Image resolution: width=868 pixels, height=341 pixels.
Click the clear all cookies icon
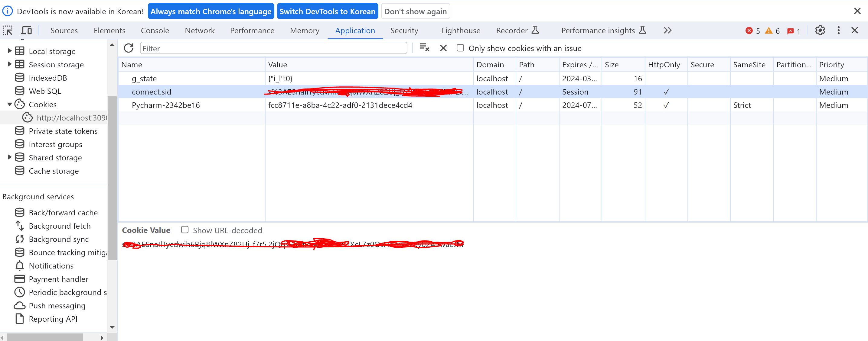click(424, 48)
